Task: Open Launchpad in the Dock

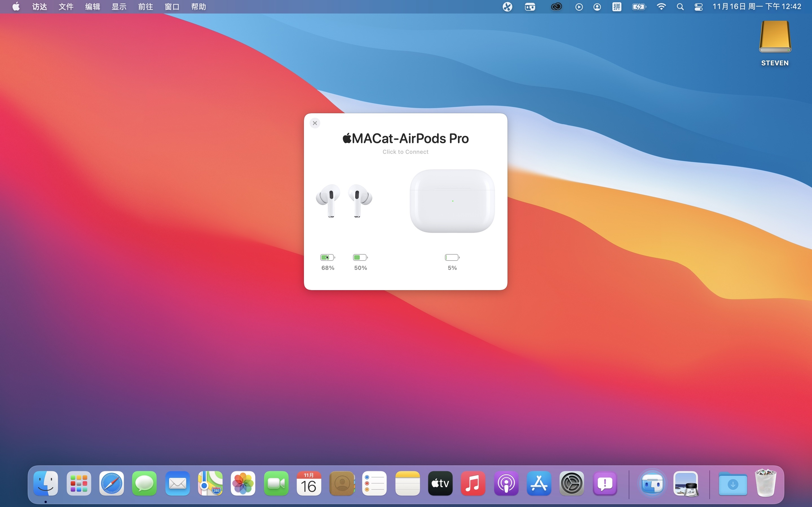Action: click(78, 483)
